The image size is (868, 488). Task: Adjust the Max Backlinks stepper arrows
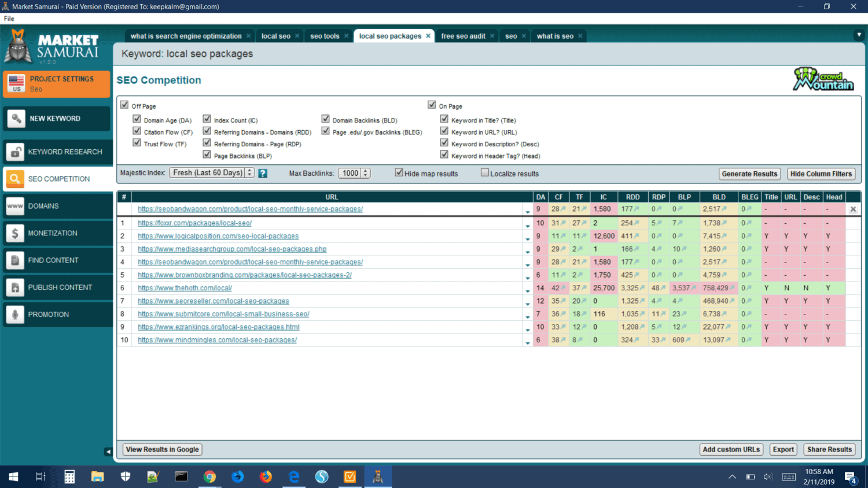366,173
